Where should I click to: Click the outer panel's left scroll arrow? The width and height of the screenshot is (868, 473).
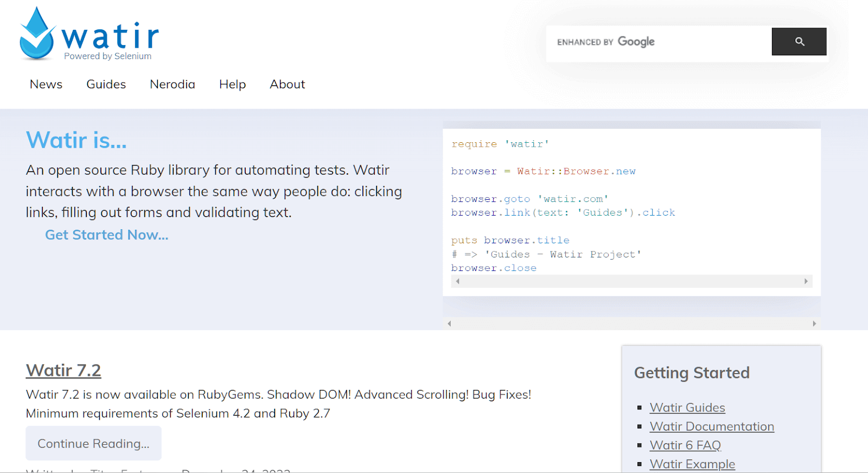449,324
